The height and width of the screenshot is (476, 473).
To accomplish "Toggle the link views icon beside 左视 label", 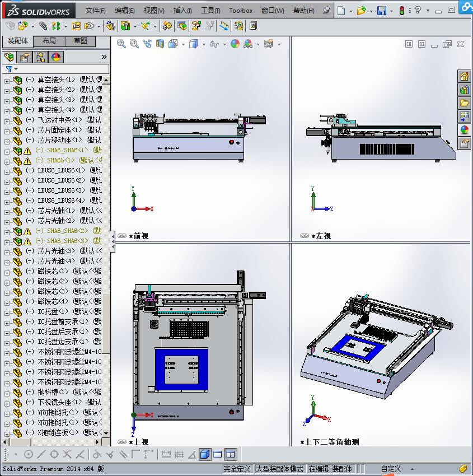I will 305,236.
